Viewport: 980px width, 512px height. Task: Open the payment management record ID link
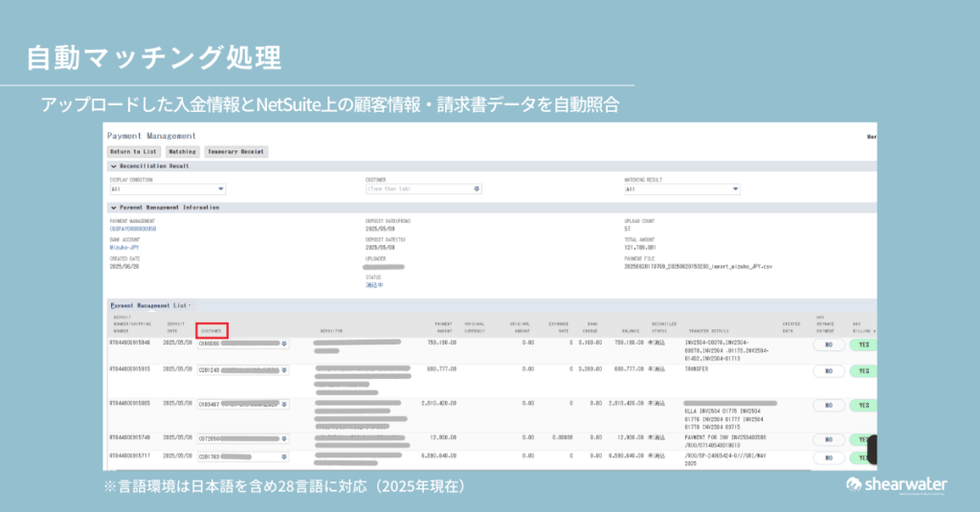132,229
